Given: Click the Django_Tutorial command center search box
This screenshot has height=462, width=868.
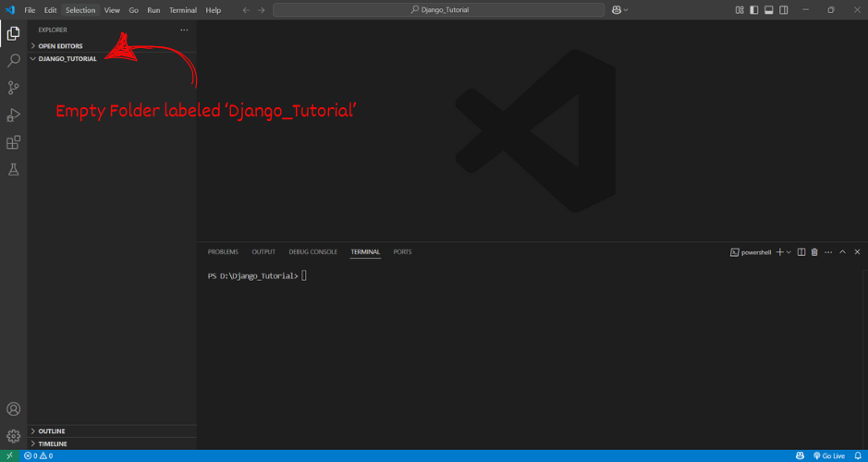Looking at the screenshot, I should [438, 10].
